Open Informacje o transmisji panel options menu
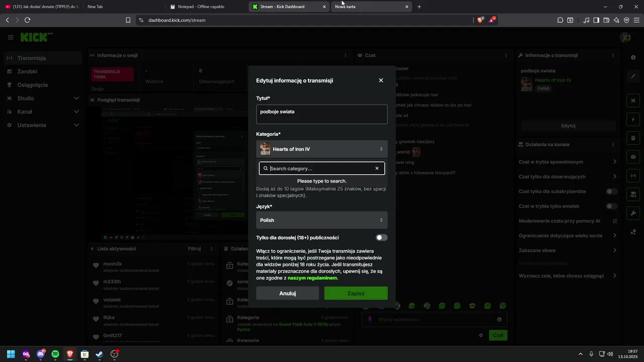The width and height of the screenshot is (644, 362). pos(613,55)
